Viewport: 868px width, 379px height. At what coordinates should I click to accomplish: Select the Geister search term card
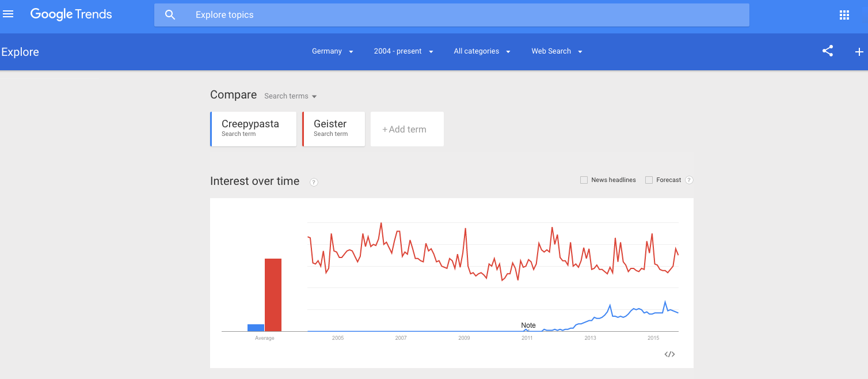[x=334, y=129]
